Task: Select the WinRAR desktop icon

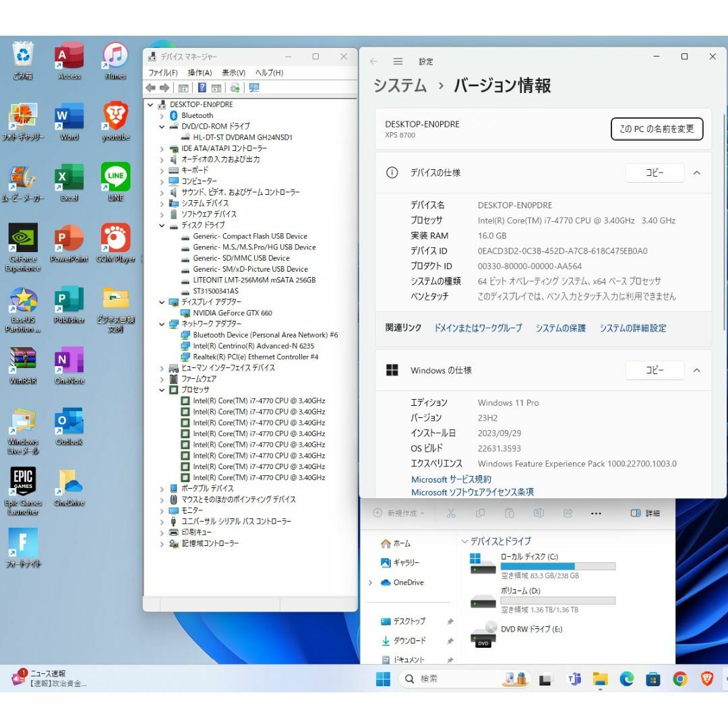Action: tap(23, 366)
